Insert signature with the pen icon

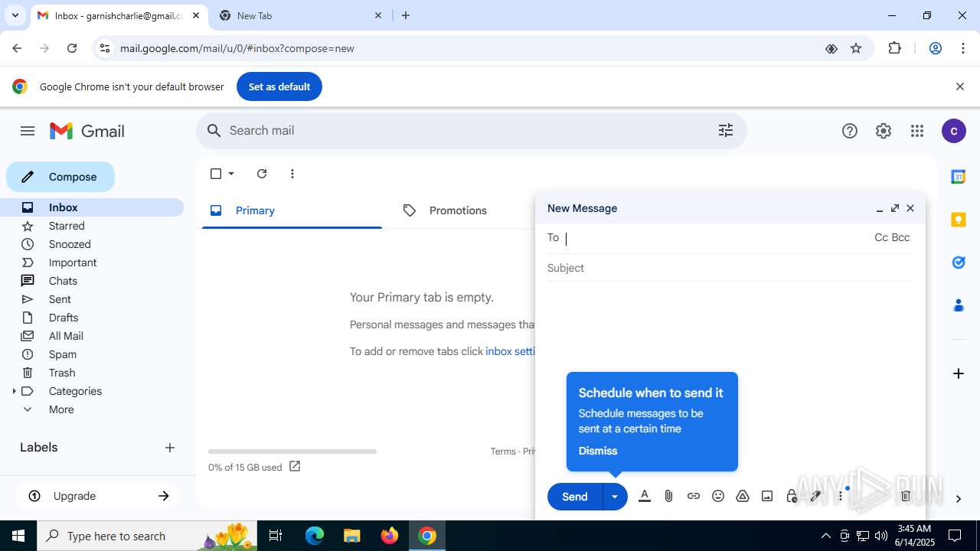point(816,496)
